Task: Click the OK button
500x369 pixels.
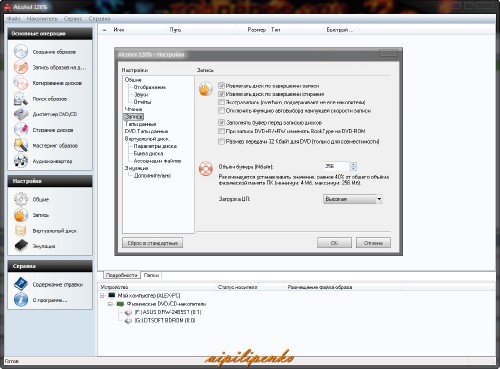Action: coord(334,243)
